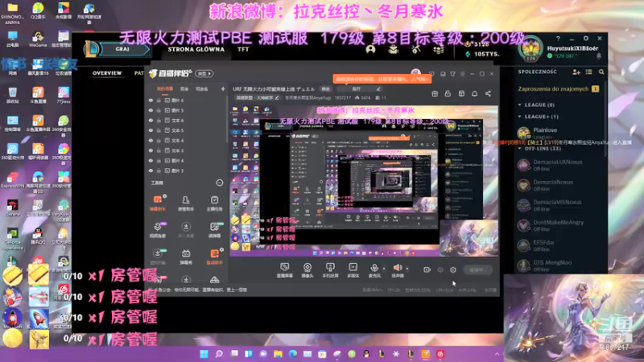Open League profile icon in top navigation
The width and height of the screenshot is (644, 362).
370,50
